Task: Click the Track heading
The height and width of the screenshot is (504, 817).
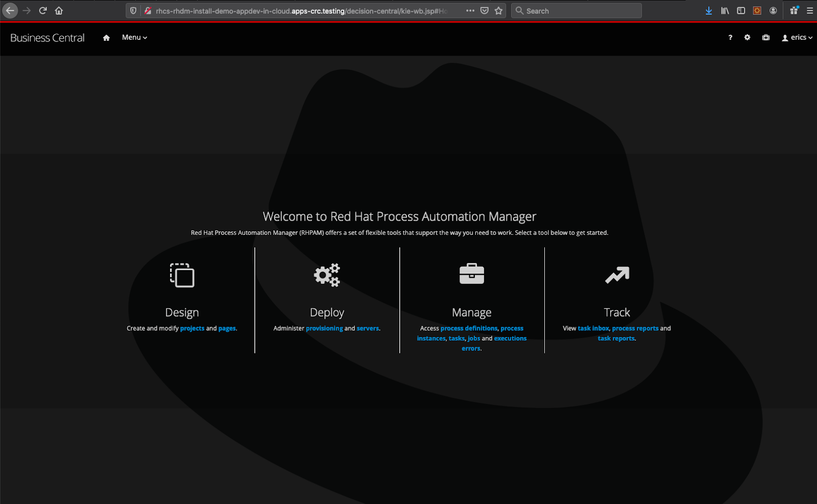Action: 617,313
